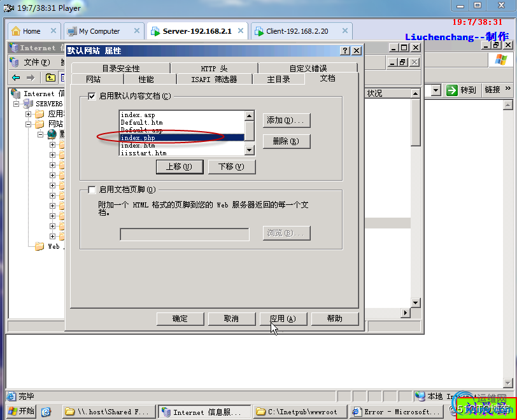Collapse the SERVER6 tree node

pyautogui.click(x=16, y=104)
